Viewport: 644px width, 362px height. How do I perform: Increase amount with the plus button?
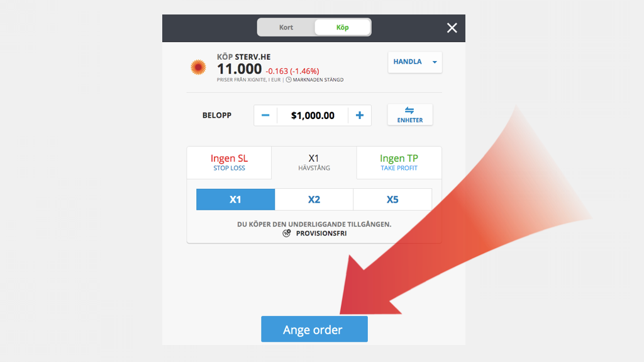359,116
